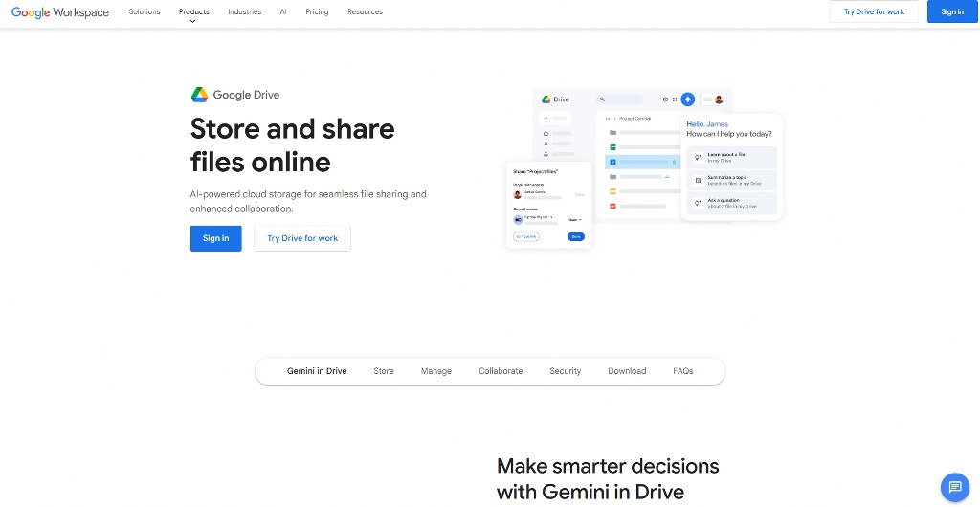The width and height of the screenshot is (980, 507).
Task: Select the Store tab
Action: (x=384, y=371)
